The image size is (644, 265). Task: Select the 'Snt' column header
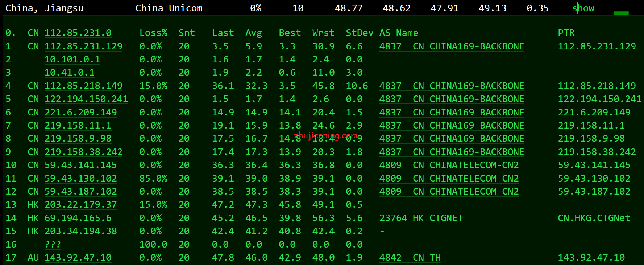point(187,33)
